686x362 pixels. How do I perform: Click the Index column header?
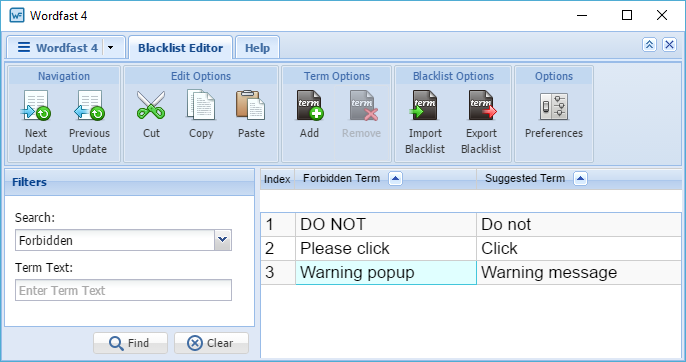[277, 179]
